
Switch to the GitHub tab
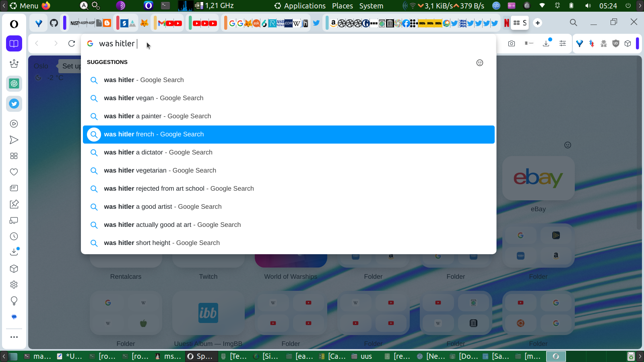coord(54,23)
